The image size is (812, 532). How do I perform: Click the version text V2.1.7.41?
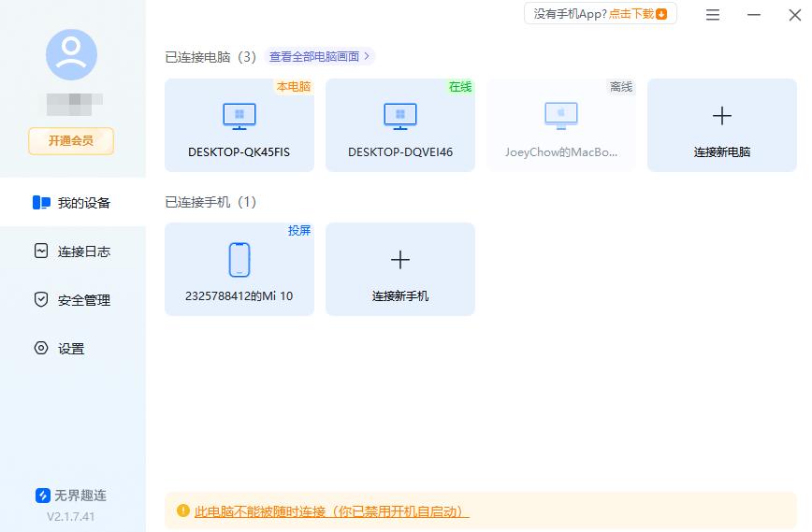(71, 516)
